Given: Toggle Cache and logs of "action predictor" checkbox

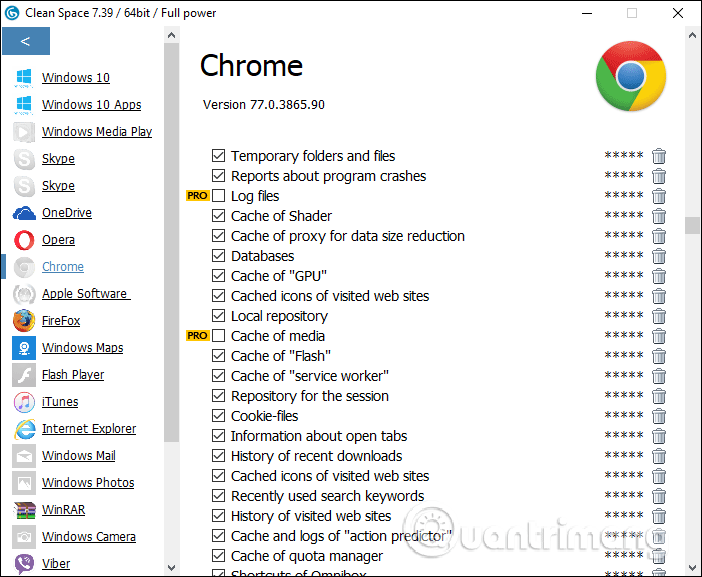Looking at the screenshot, I should [218, 536].
